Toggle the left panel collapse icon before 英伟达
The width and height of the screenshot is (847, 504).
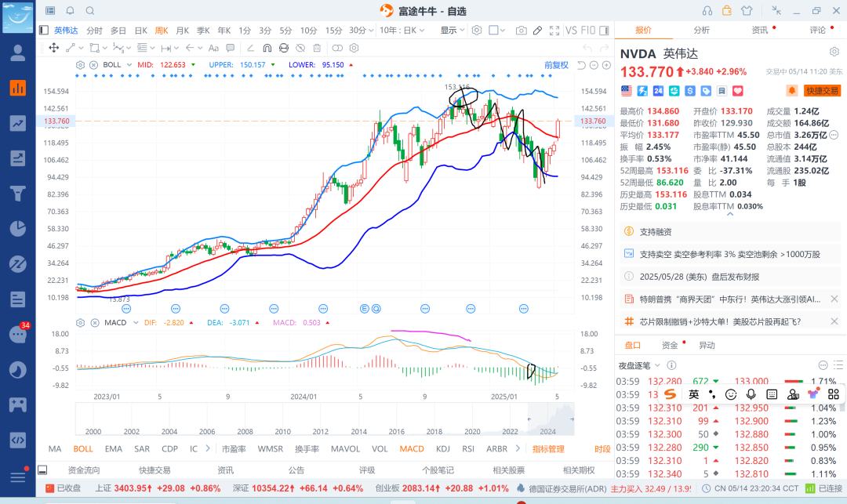coord(44,31)
